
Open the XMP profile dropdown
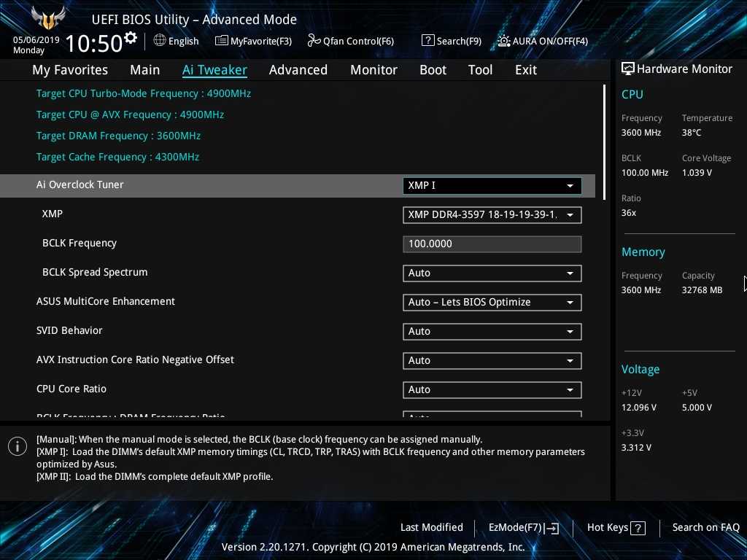point(570,215)
